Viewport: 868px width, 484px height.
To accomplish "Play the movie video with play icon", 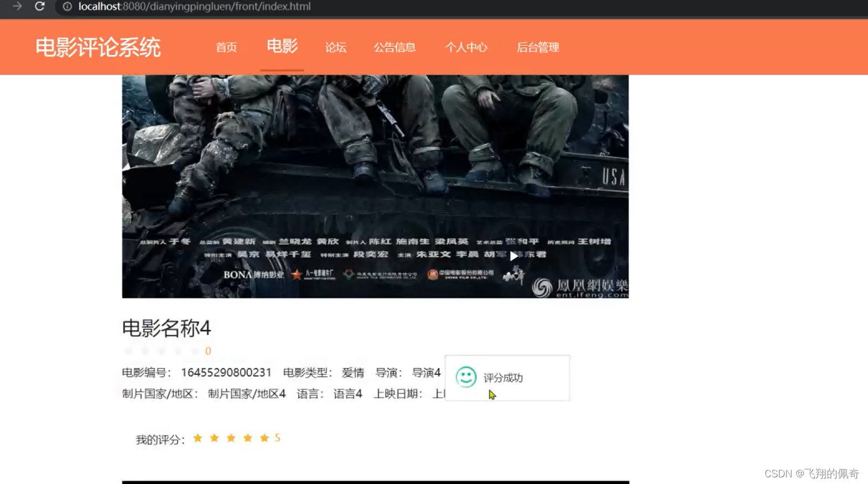I will pyautogui.click(x=513, y=256).
